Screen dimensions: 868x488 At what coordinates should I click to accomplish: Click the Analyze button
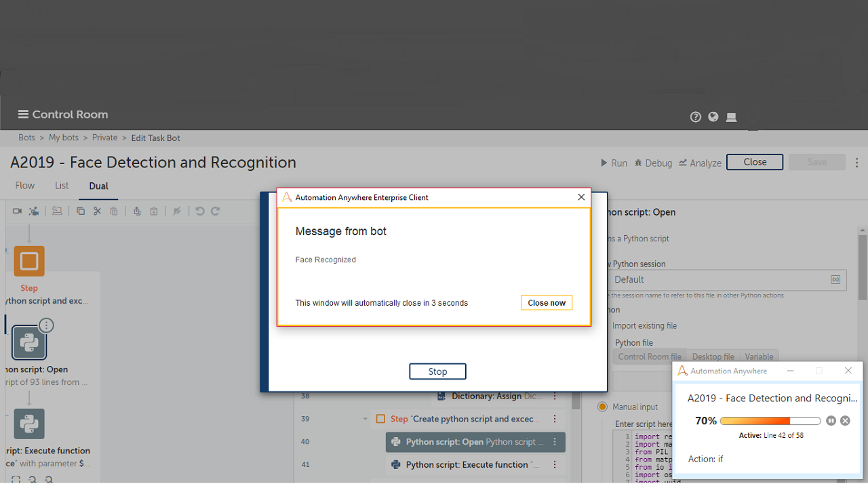tap(700, 163)
